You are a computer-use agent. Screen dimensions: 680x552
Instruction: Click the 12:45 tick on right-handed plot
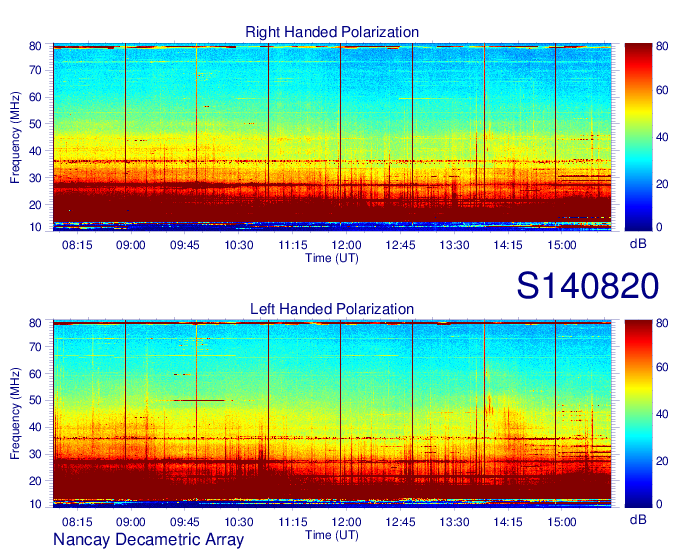(x=400, y=245)
